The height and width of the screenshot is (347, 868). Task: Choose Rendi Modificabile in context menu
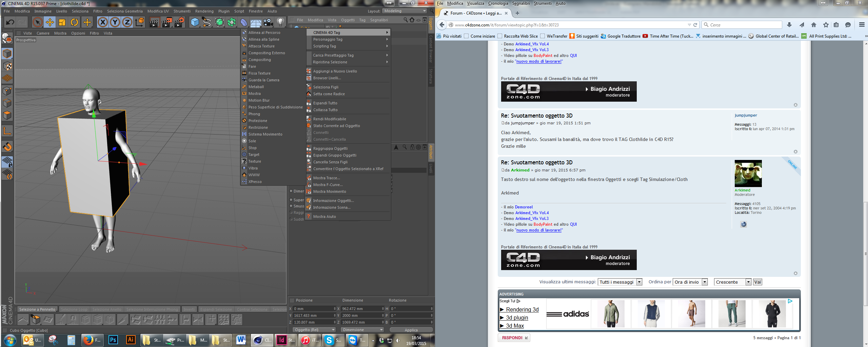330,119
